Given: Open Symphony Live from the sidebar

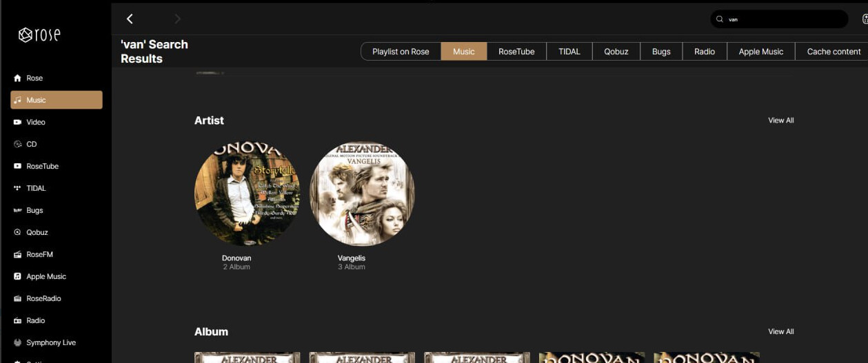Looking at the screenshot, I should (18, 343).
